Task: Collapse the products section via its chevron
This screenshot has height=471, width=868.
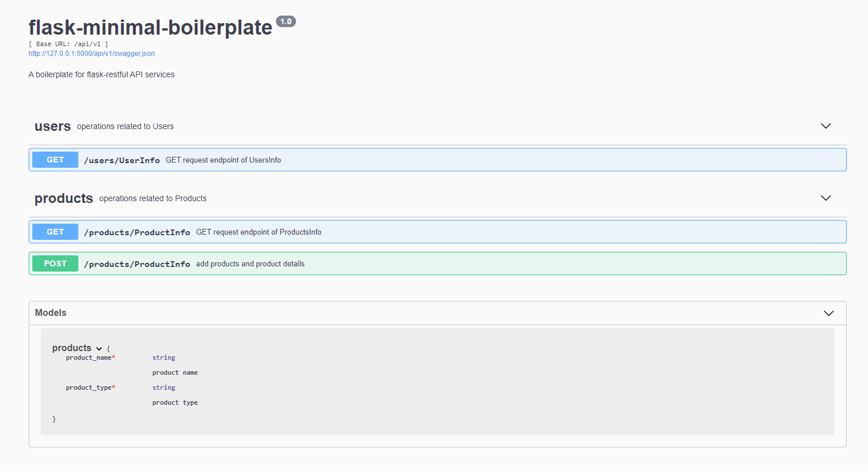Action: 826,198
